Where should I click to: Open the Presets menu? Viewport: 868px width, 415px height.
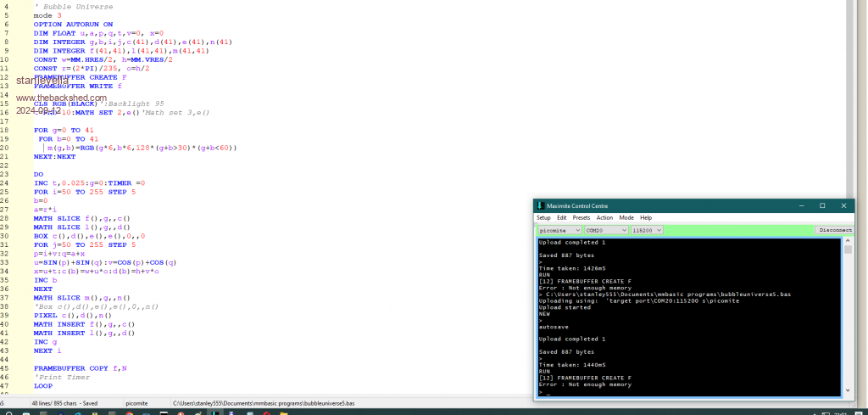click(x=581, y=218)
